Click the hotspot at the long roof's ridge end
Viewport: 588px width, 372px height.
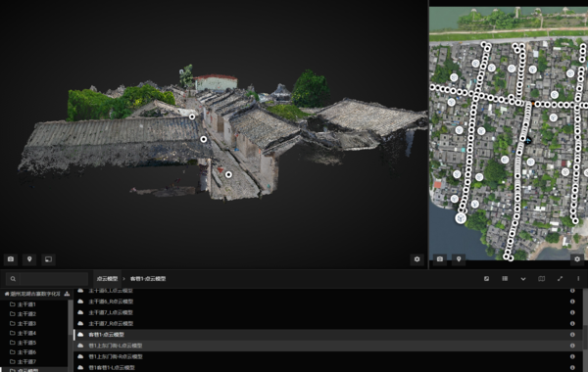coord(192,116)
